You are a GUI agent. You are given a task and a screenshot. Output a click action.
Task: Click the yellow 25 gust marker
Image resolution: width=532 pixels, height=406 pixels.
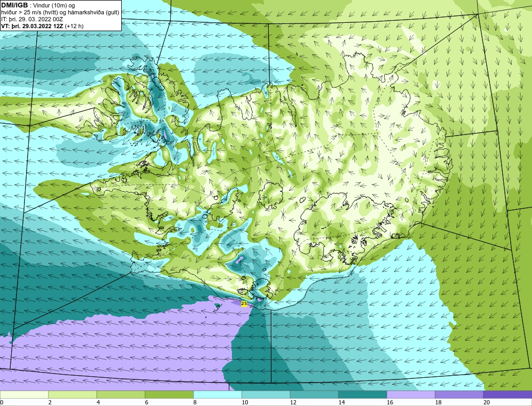[x=244, y=303]
